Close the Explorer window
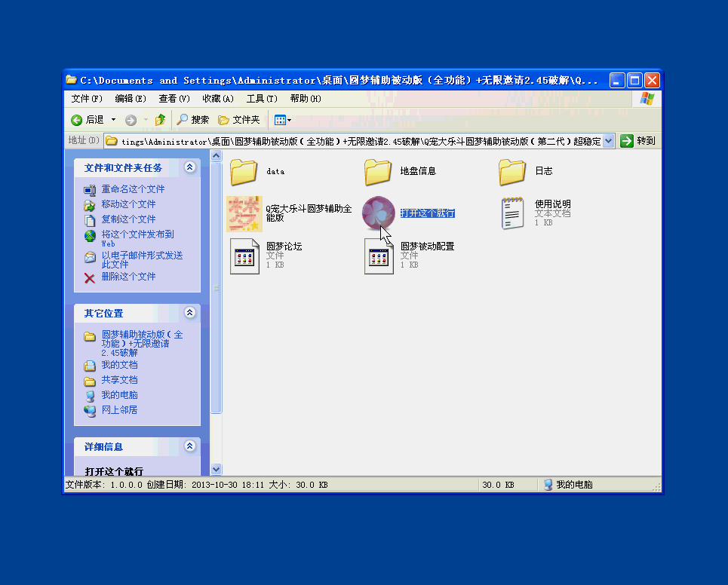 pos(652,81)
